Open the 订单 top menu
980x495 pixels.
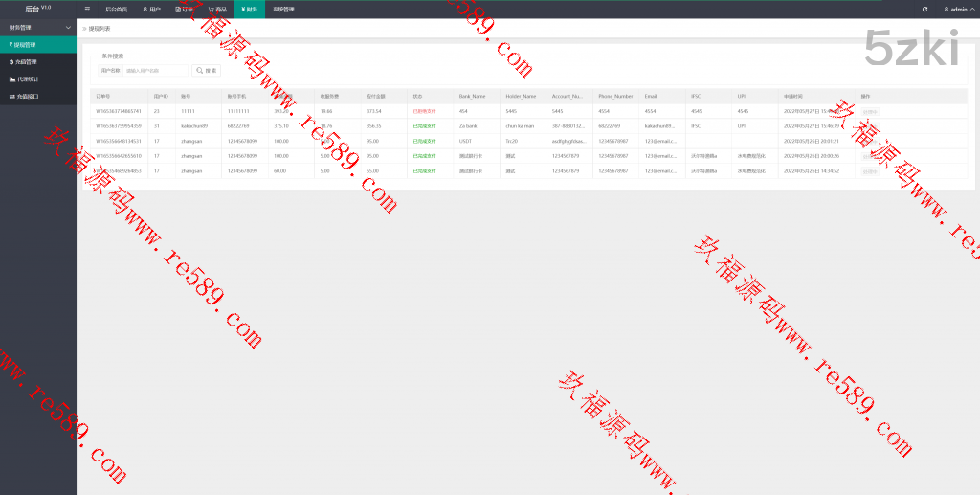(184, 9)
